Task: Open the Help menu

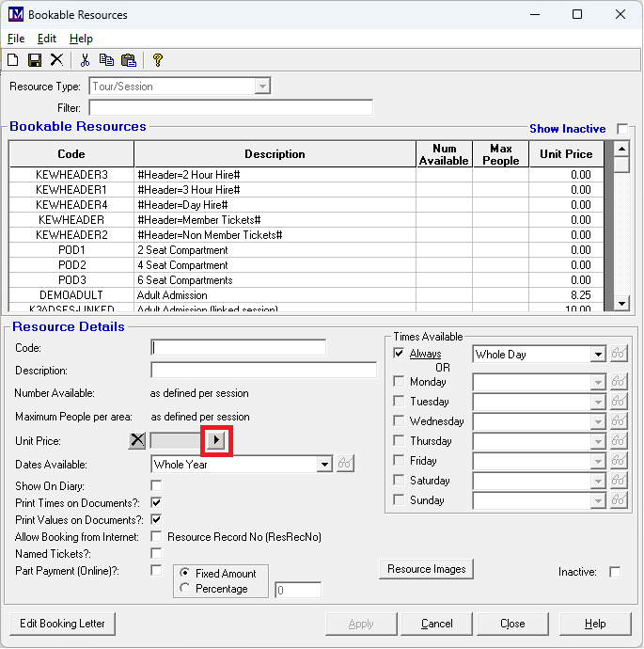Action: click(81, 39)
